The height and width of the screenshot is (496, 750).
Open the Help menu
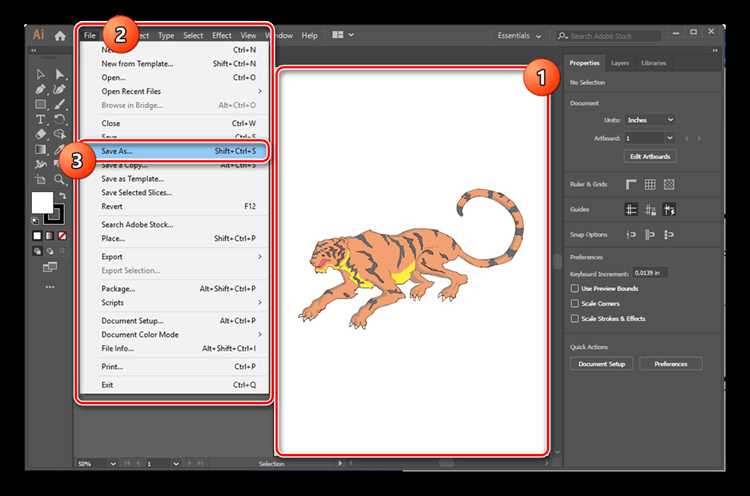point(309,35)
